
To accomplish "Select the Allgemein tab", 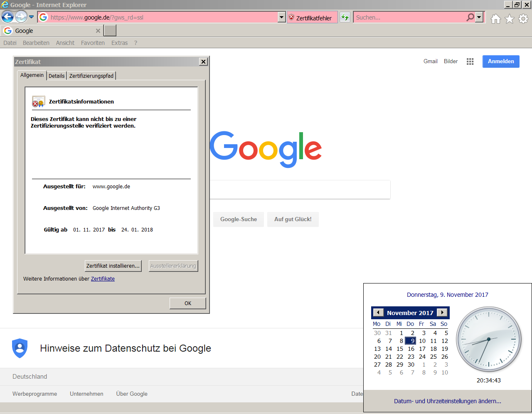I will click(32, 75).
